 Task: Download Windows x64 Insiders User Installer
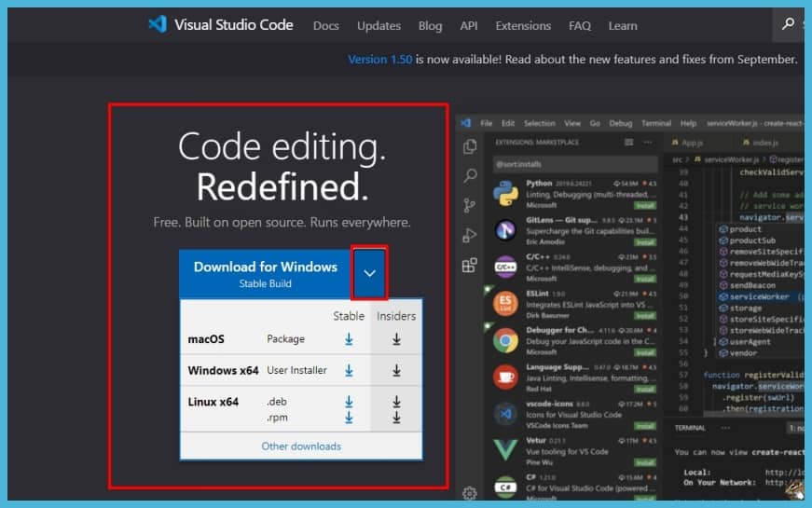pyautogui.click(x=396, y=370)
